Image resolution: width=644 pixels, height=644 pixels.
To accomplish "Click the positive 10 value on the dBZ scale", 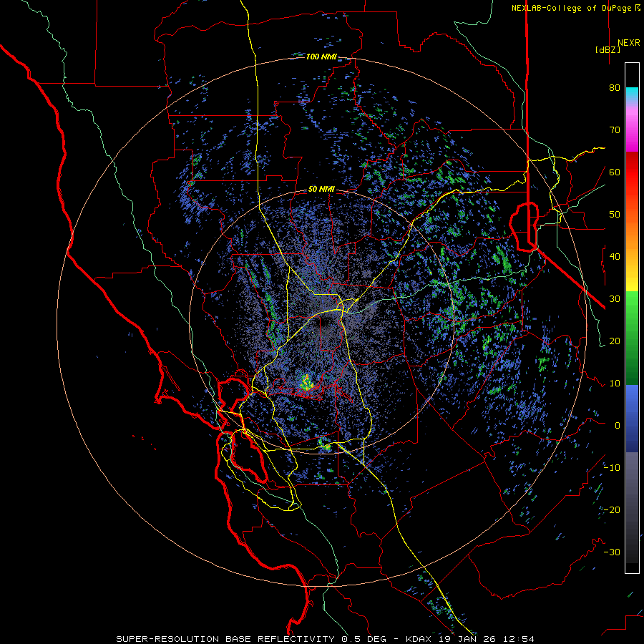I will click(x=615, y=384).
